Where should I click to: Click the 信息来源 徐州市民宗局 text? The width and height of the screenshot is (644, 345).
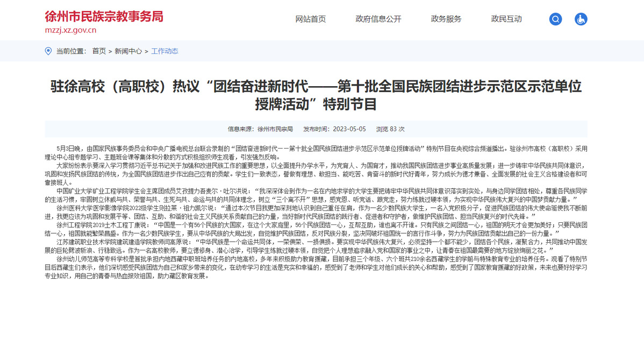pos(260,129)
